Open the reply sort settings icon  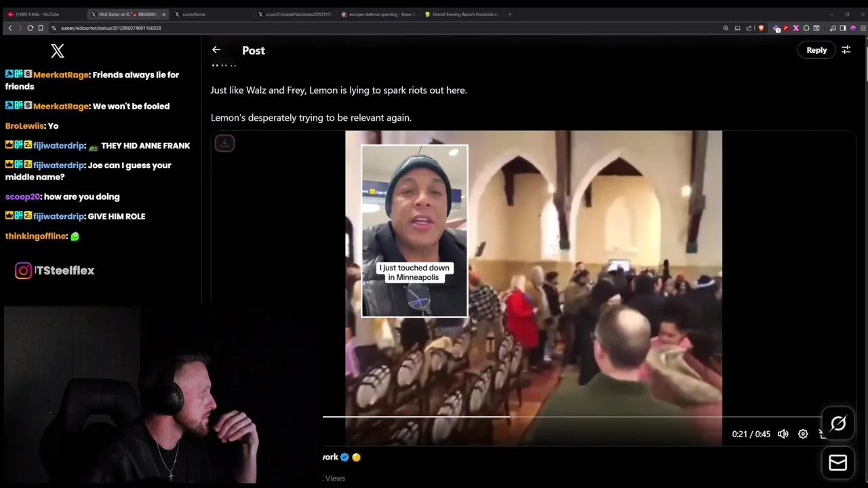[x=846, y=49]
